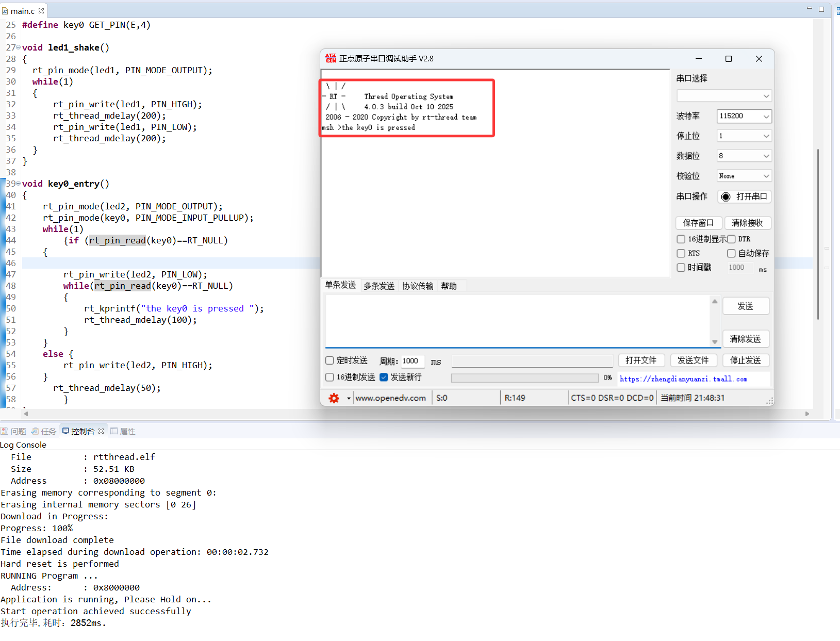Viewport: 840px width, 641px height.
Task: Click the main.c editor tab file icon
Action: click(x=6, y=10)
